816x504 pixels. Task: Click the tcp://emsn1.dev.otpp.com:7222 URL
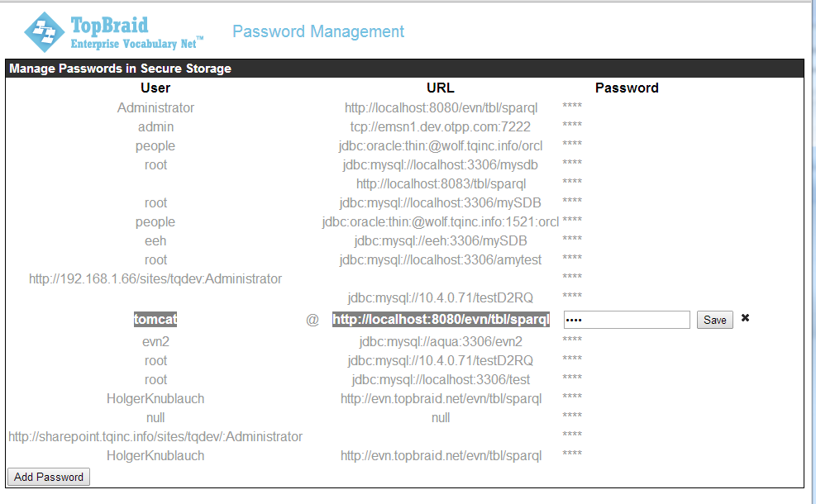(441, 126)
